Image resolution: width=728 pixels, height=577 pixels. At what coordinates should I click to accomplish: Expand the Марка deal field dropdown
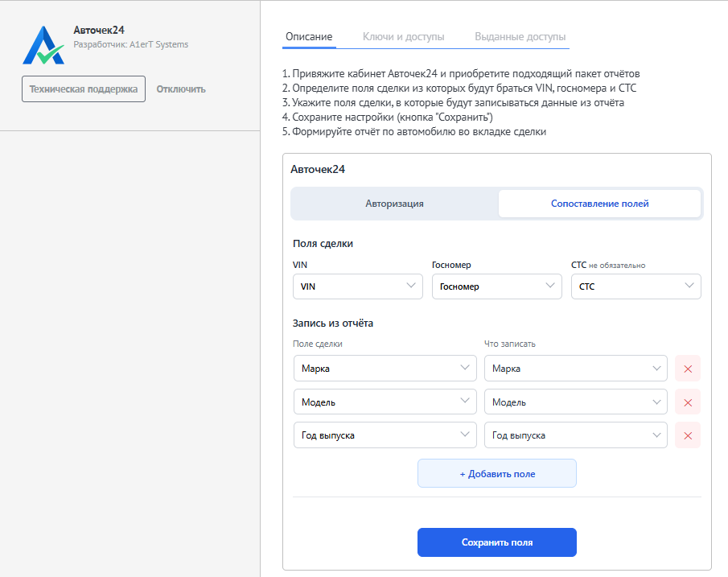click(x=385, y=369)
